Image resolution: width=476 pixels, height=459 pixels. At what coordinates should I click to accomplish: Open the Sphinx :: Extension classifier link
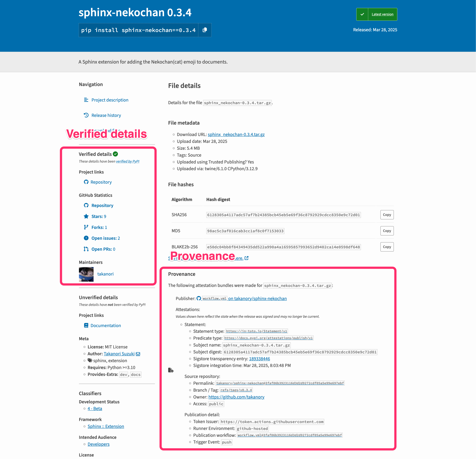pyautogui.click(x=106, y=426)
